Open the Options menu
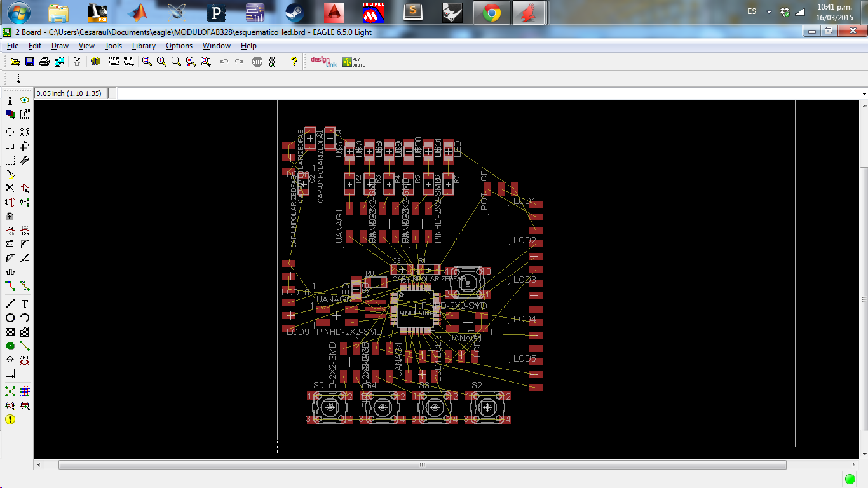 pos(179,46)
